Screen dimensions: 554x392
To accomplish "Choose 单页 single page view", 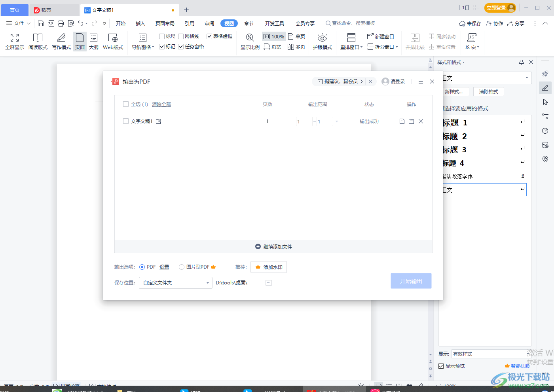I will click(297, 36).
